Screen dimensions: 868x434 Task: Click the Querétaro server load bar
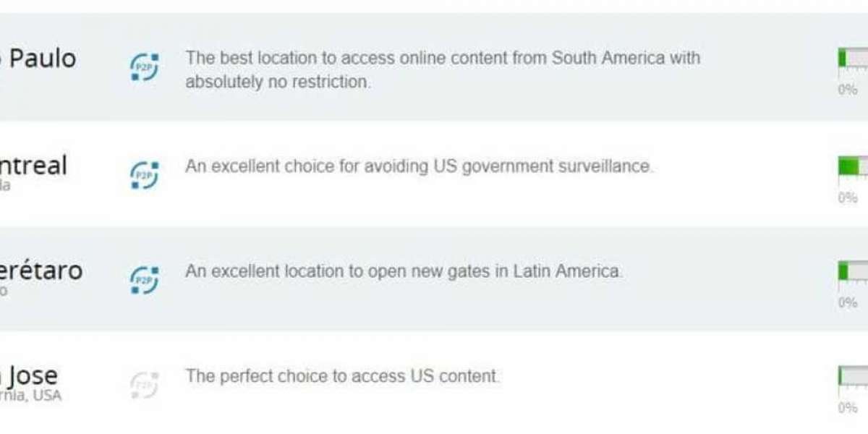853,271
